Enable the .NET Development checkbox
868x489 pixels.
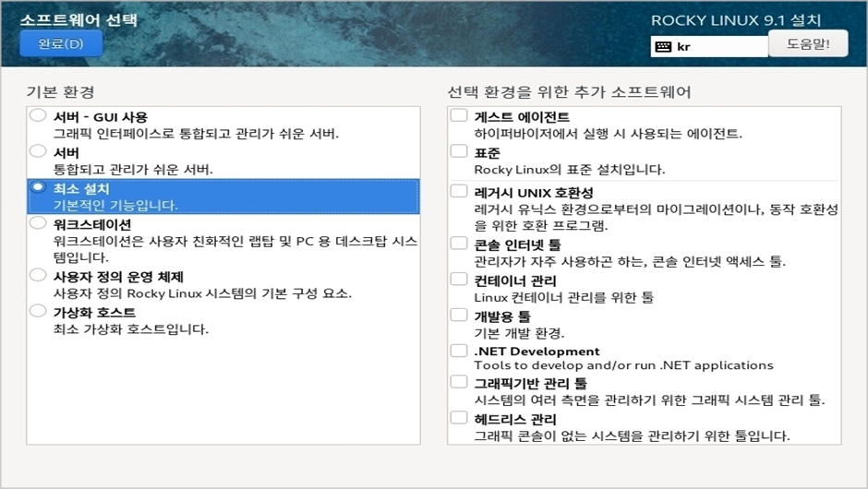(459, 351)
